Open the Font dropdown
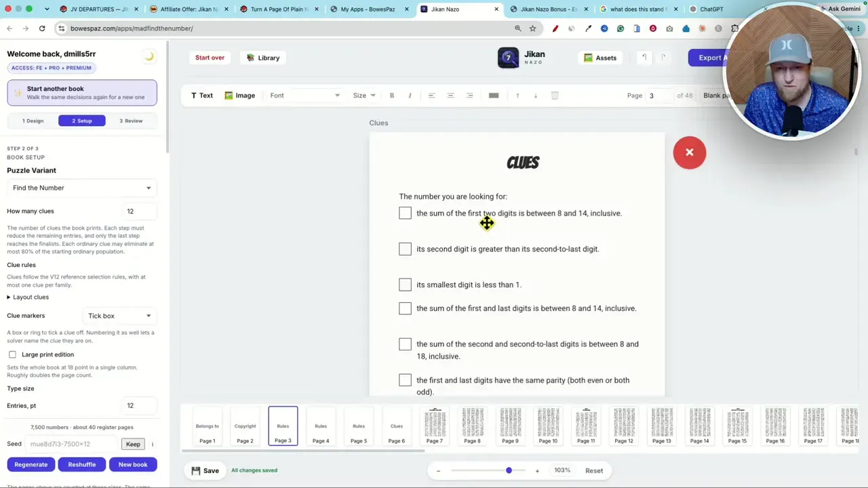This screenshot has width=868, height=488. coord(304,96)
